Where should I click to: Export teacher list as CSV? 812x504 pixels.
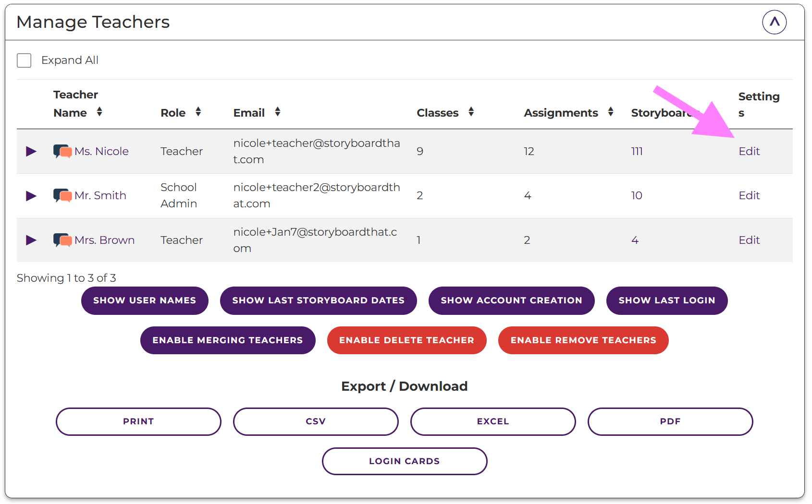[x=316, y=421]
